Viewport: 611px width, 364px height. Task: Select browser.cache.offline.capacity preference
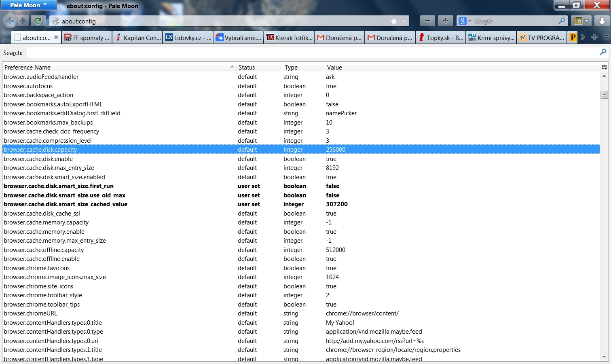point(301,250)
